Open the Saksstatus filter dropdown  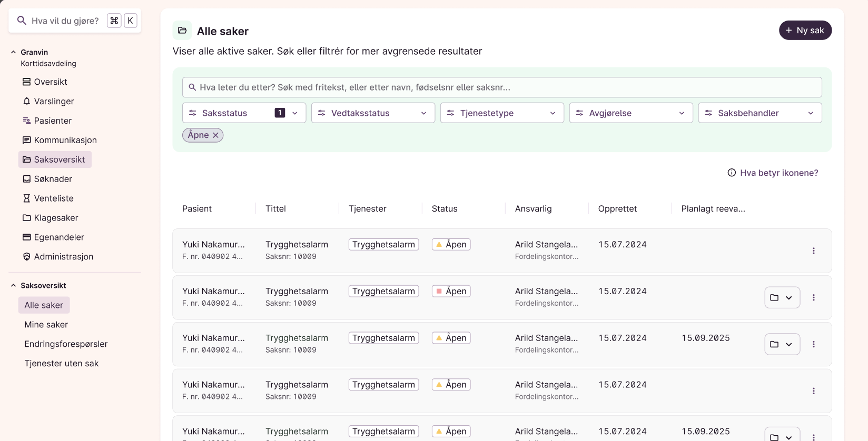[244, 113]
